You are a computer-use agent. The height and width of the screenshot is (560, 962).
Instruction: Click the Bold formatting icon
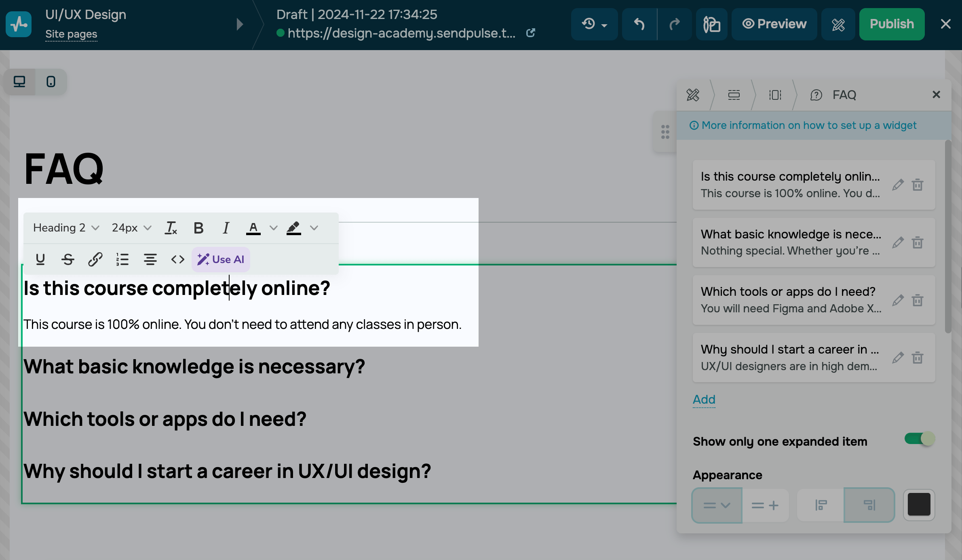point(198,228)
